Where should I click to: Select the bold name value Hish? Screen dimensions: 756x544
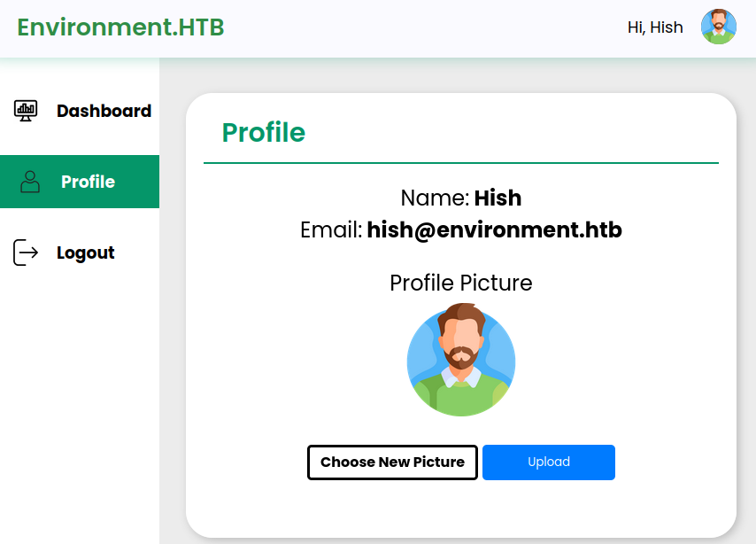point(498,198)
